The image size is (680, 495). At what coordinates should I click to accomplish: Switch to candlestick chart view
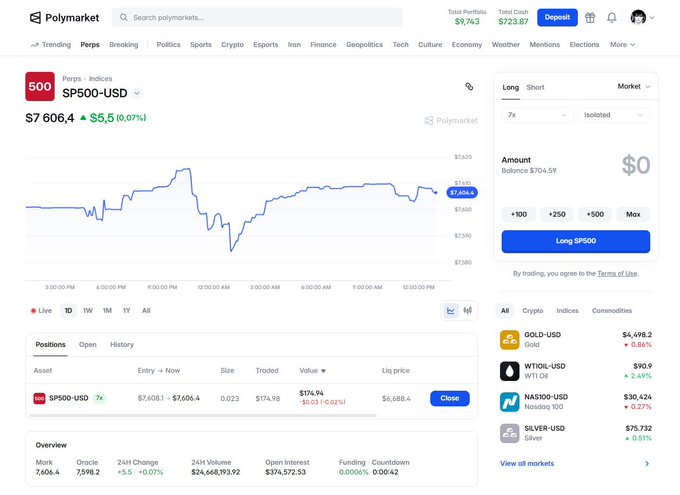[468, 311]
